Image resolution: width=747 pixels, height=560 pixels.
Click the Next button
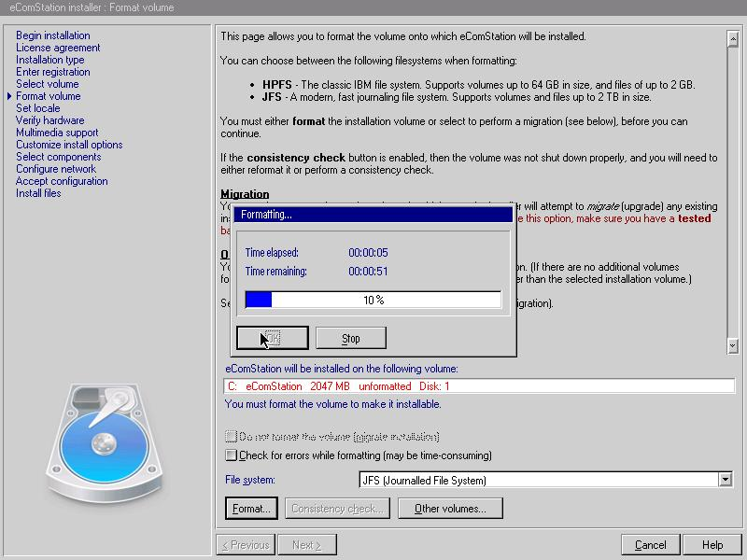click(x=307, y=545)
